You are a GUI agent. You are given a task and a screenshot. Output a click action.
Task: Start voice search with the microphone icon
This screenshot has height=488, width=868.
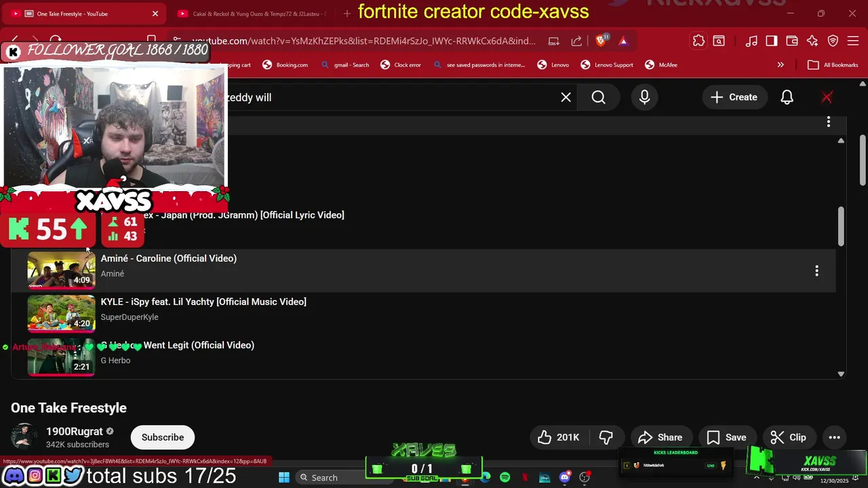coord(644,98)
